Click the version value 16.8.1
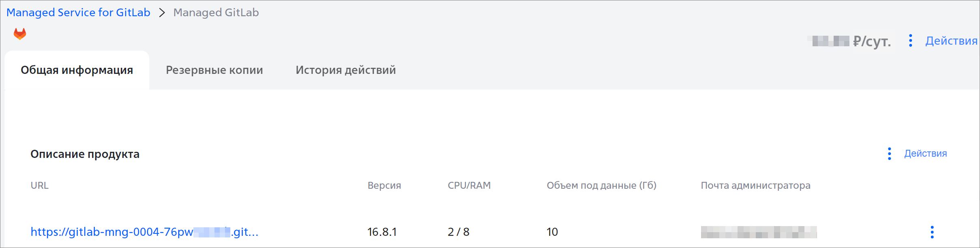 click(382, 232)
